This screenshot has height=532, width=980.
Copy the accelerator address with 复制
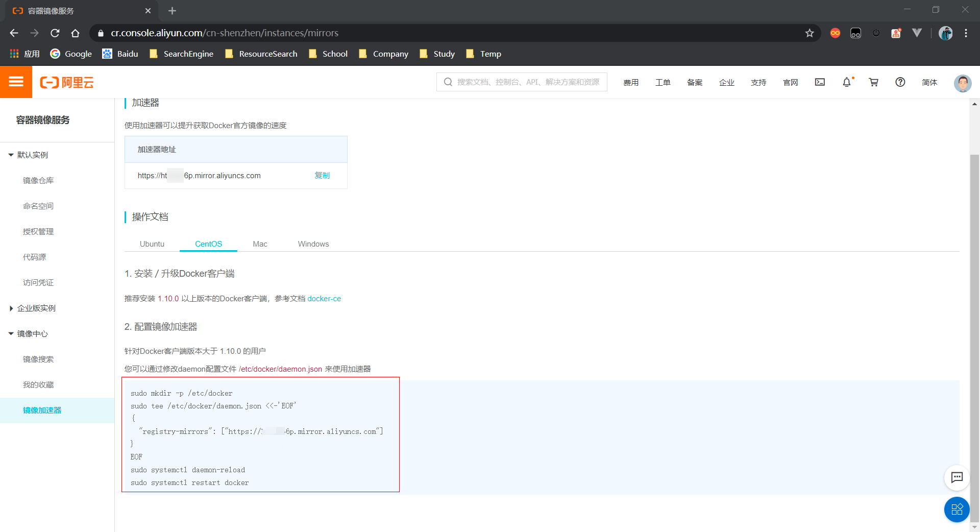pyautogui.click(x=322, y=175)
